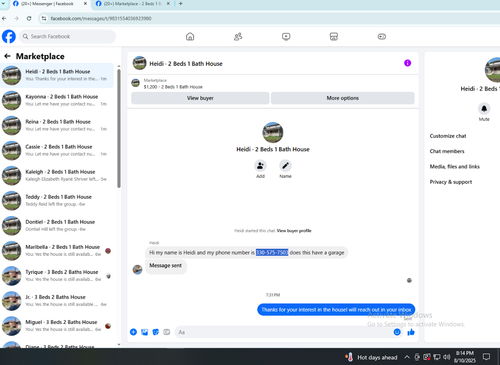Open Customize chat option
The height and width of the screenshot is (365, 500).
point(448,136)
